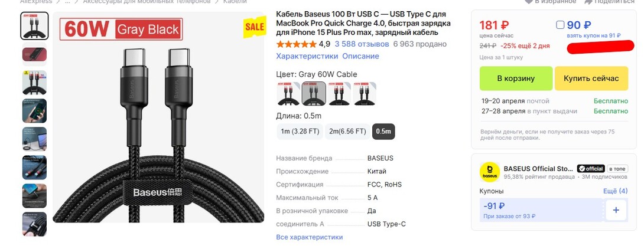Click the orange star rating icons

click(296, 44)
